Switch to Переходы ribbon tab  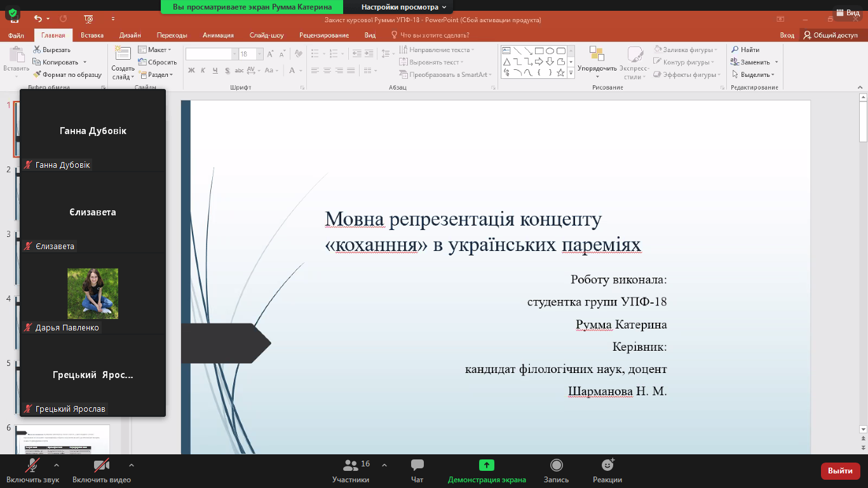click(x=172, y=35)
